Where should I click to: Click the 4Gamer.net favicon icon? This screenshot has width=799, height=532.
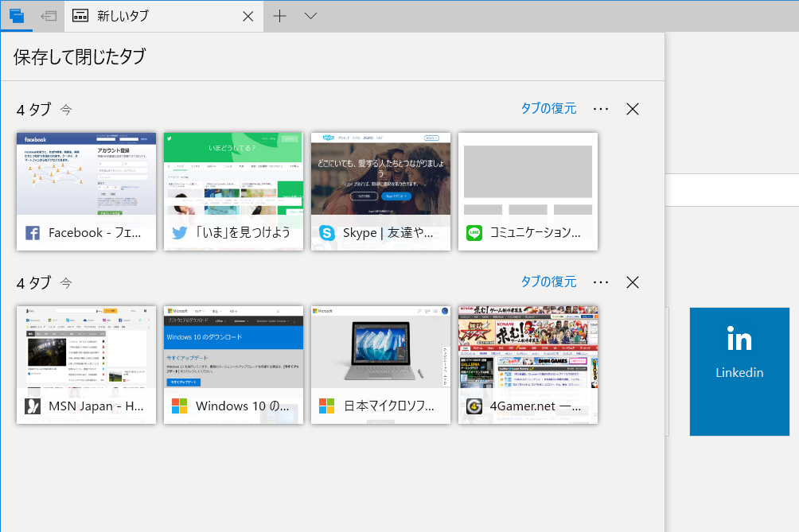click(474, 406)
